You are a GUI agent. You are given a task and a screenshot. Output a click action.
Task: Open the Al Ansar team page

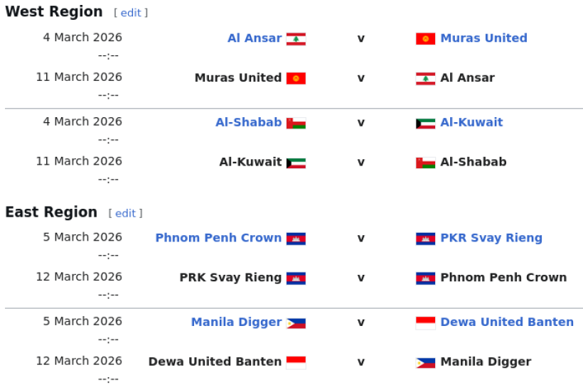[255, 38]
